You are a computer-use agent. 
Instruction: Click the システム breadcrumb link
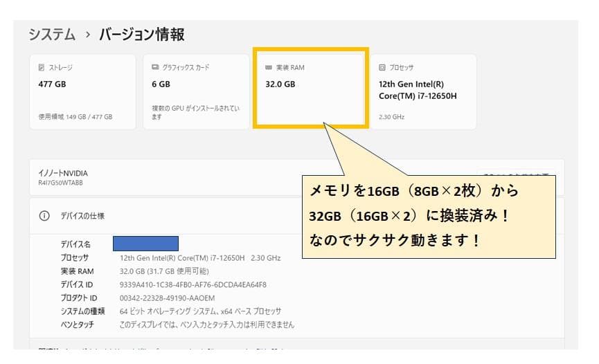[x=52, y=35]
